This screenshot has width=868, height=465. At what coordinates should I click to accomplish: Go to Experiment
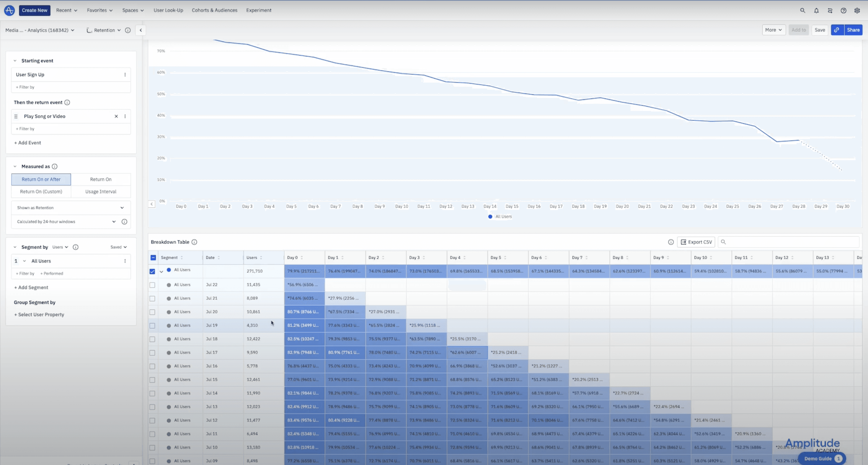(x=259, y=10)
